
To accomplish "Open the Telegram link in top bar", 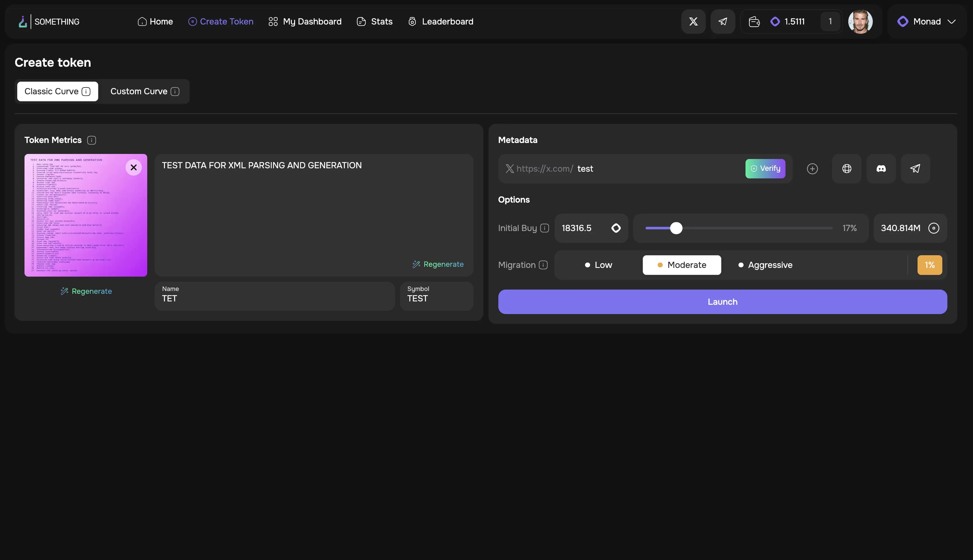I will pos(722,22).
